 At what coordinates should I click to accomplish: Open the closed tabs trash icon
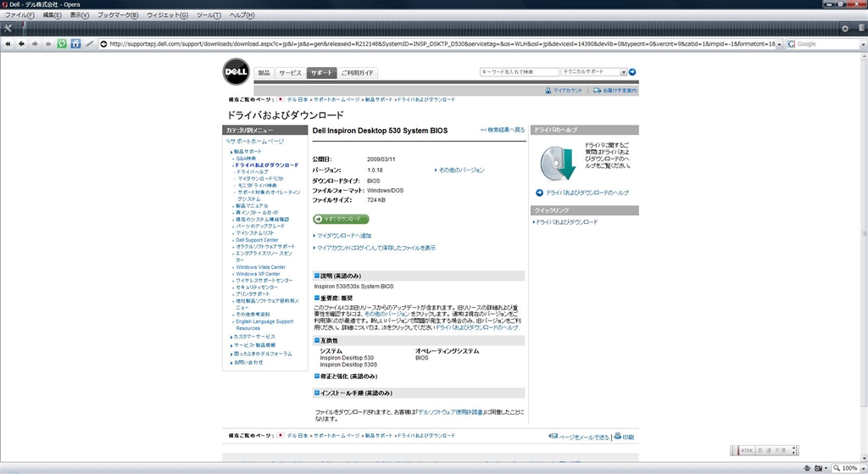coord(861,28)
